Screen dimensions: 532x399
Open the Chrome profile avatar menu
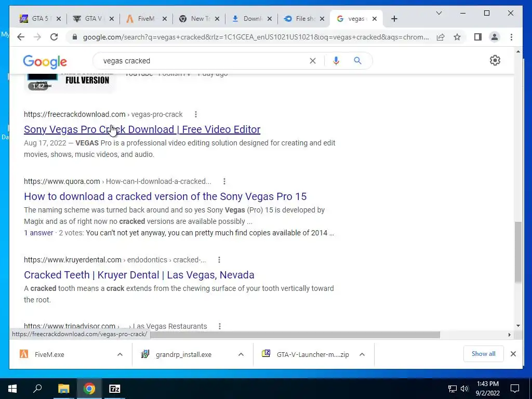click(x=495, y=37)
